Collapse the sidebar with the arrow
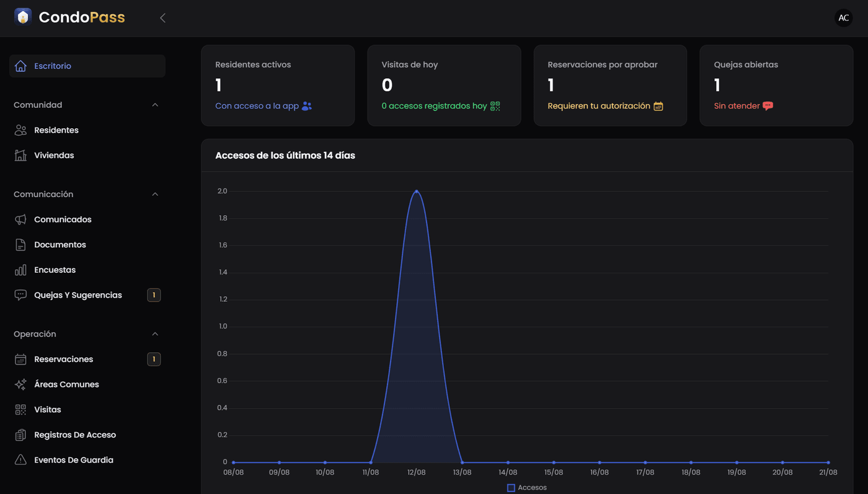The width and height of the screenshot is (868, 494). click(x=162, y=18)
